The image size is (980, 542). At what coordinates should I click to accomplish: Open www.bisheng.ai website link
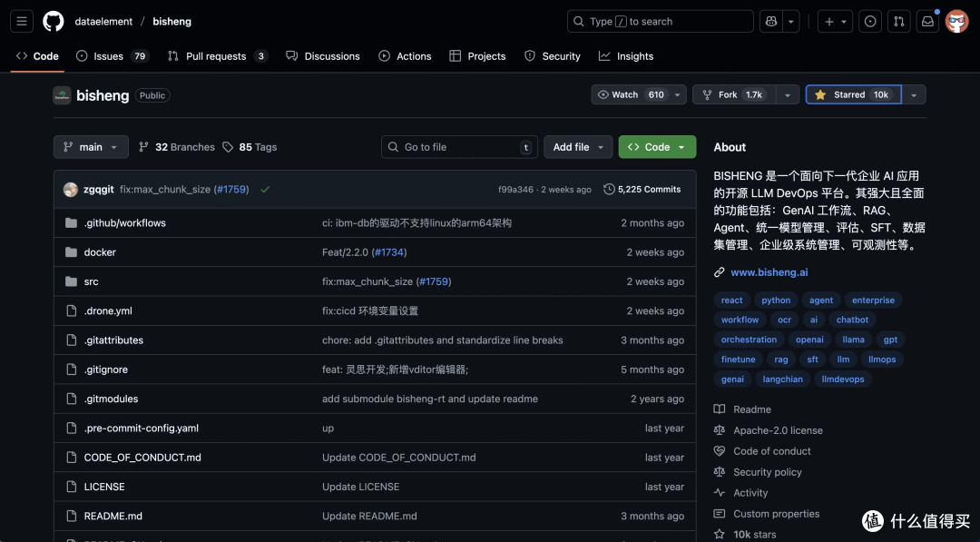coord(769,272)
